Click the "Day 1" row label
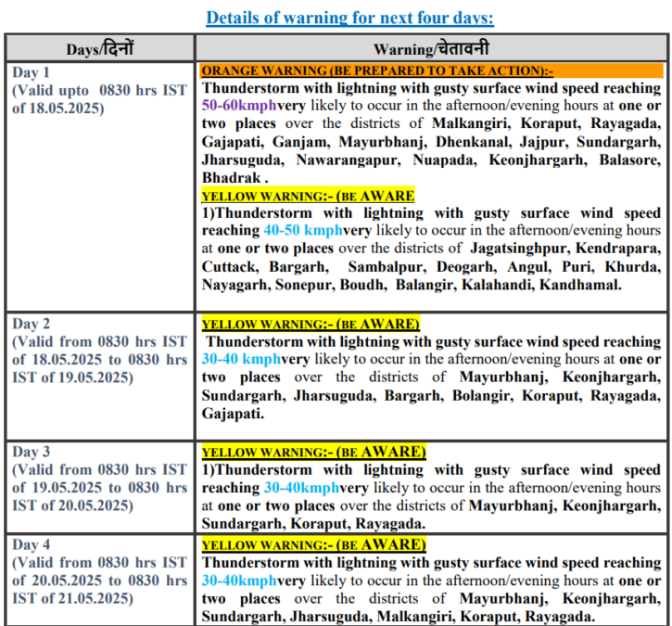The width and height of the screenshot is (672, 626). coord(32,72)
